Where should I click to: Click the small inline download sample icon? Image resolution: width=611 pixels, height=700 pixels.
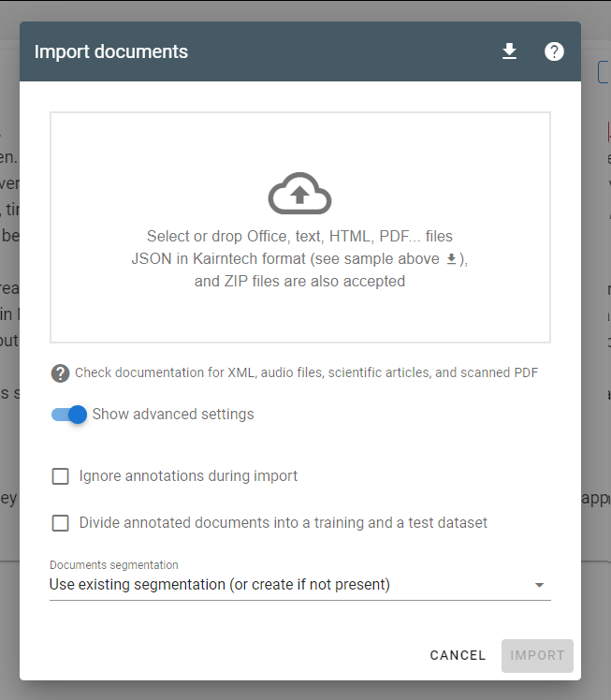coord(451,259)
